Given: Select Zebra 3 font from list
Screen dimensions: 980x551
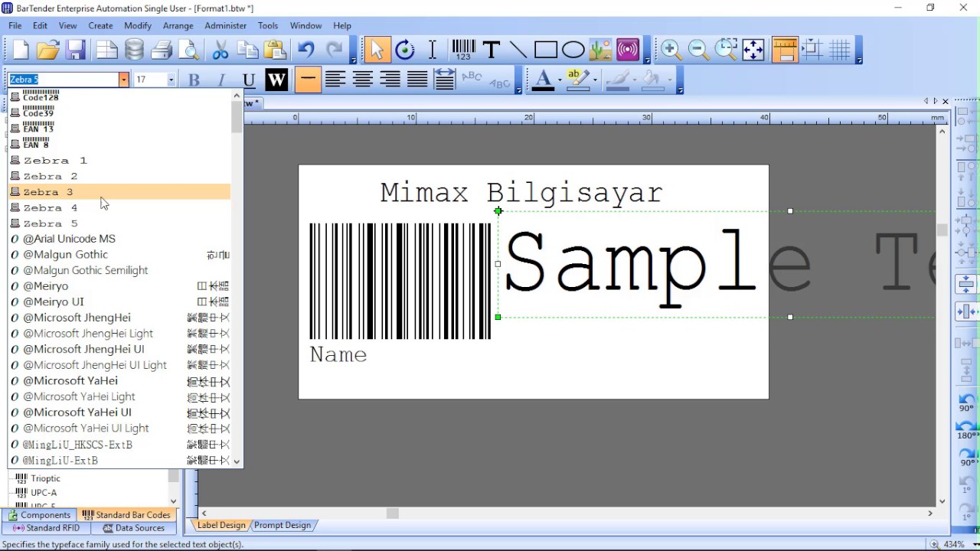Looking at the screenshot, I should coord(119,192).
